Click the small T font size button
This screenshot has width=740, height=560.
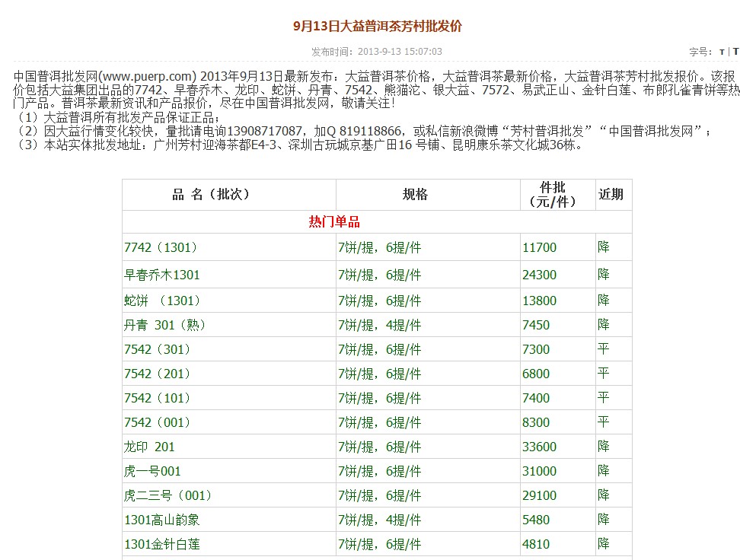coord(722,52)
